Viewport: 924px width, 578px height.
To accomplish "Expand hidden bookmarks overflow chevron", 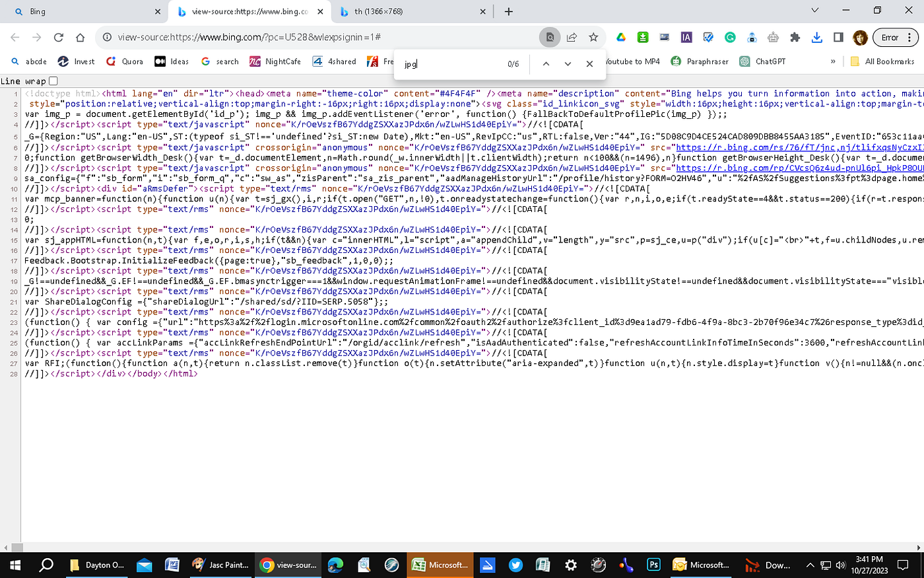I will [x=833, y=61].
